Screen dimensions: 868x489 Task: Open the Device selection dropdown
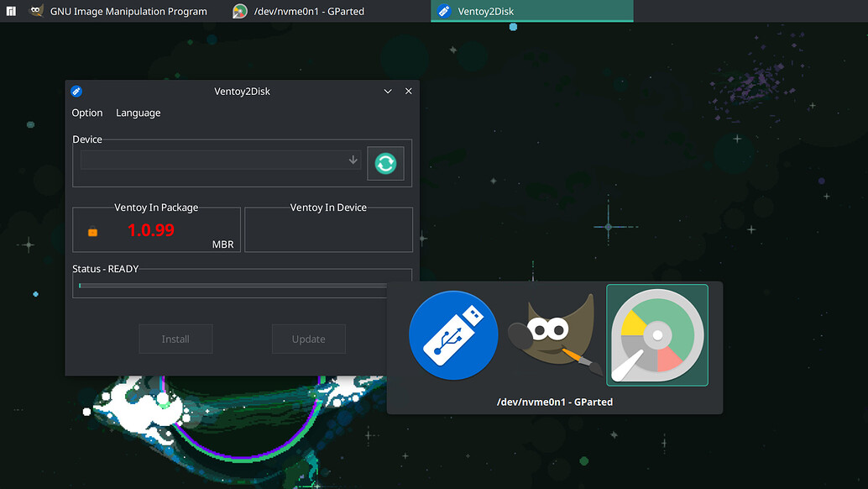(221, 160)
